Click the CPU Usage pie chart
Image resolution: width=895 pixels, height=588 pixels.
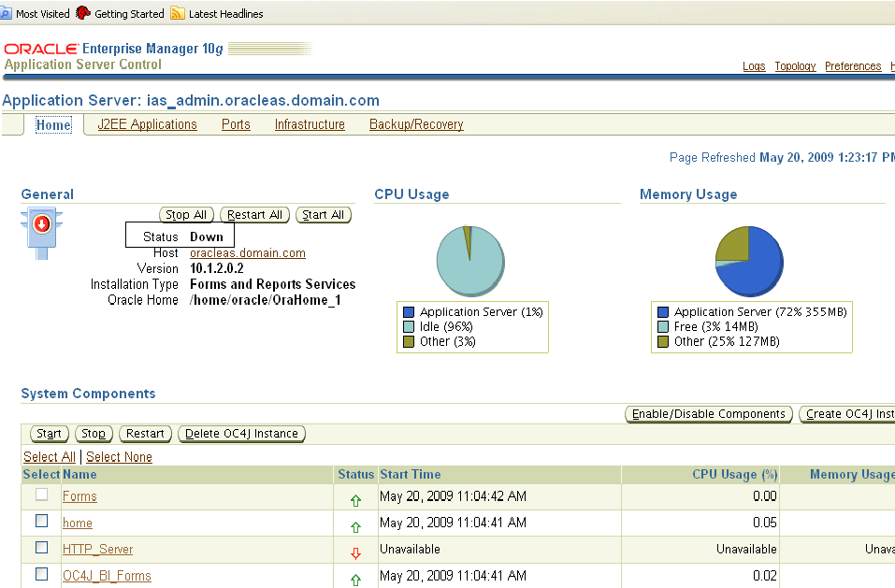click(x=470, y=260)
